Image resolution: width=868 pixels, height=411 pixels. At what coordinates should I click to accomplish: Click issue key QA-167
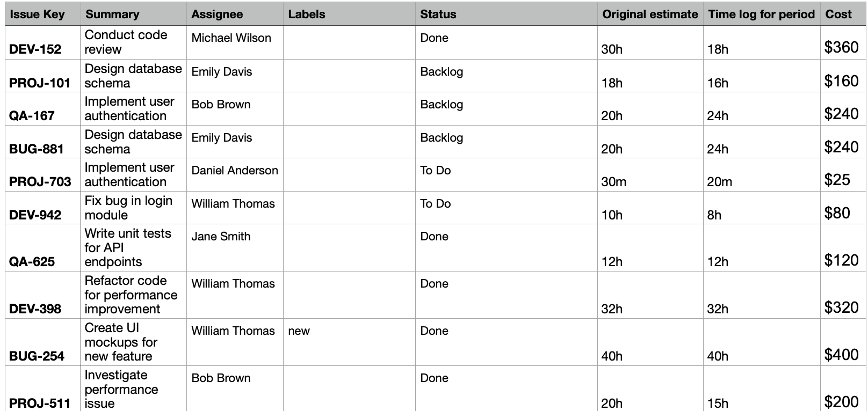click(32, 116)
